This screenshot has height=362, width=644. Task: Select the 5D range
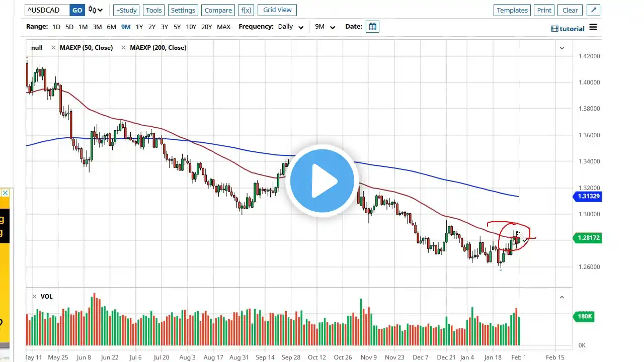pyautogui.click(x=69, y=27)
